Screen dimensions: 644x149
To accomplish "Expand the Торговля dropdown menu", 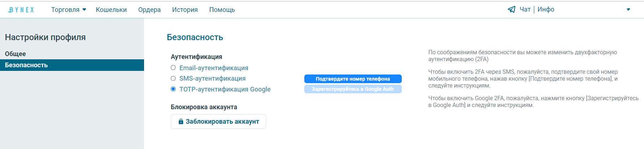I will (69, 10).
